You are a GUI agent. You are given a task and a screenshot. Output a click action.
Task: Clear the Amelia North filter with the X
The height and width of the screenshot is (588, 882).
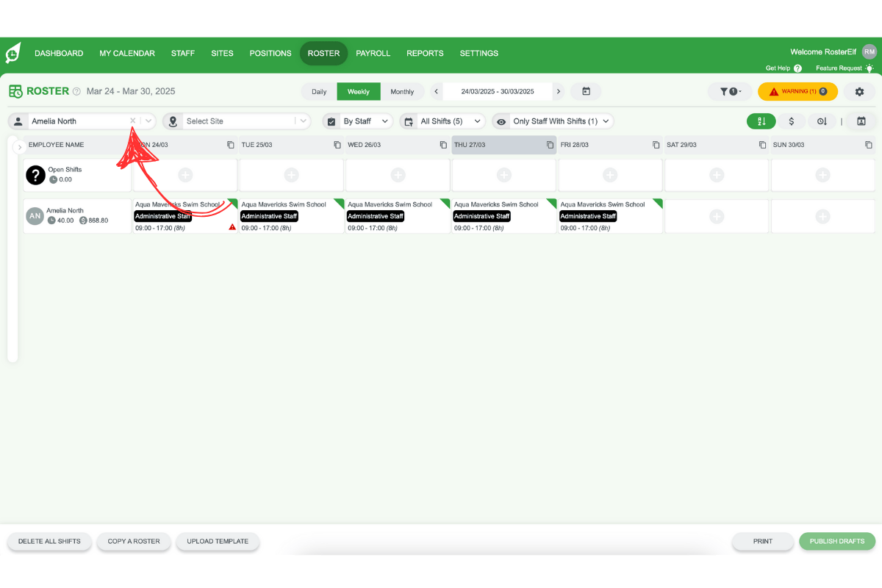pos(132,121)
